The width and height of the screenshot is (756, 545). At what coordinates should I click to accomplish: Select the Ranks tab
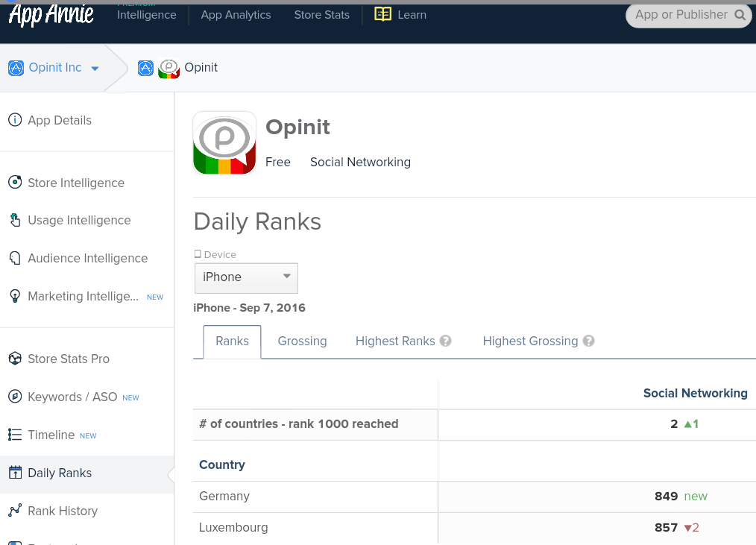(x=232, y=341)
